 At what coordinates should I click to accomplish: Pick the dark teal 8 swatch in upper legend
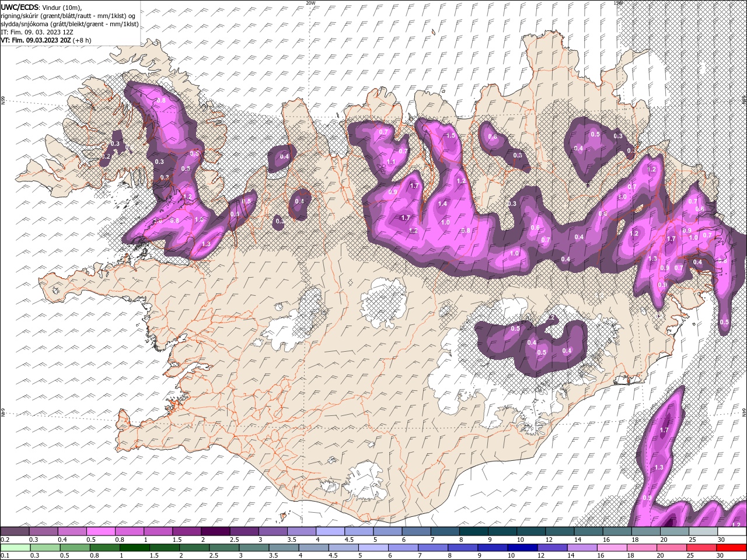coord(473,531)
